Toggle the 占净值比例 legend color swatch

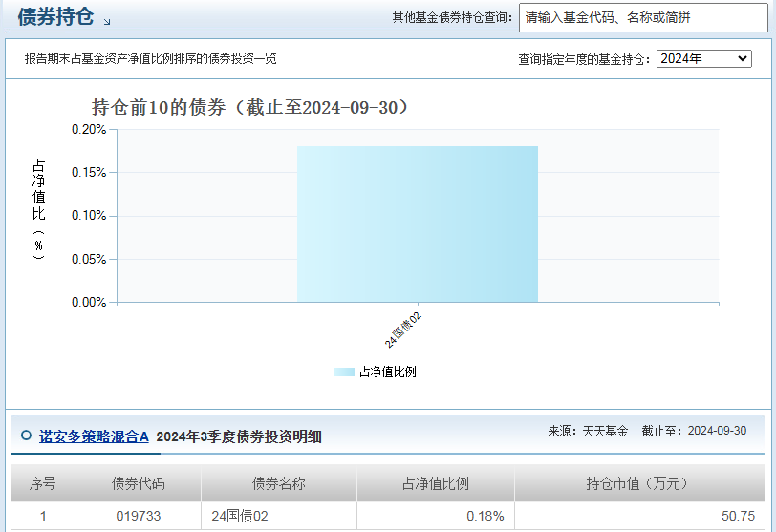[x=343, y=372]
